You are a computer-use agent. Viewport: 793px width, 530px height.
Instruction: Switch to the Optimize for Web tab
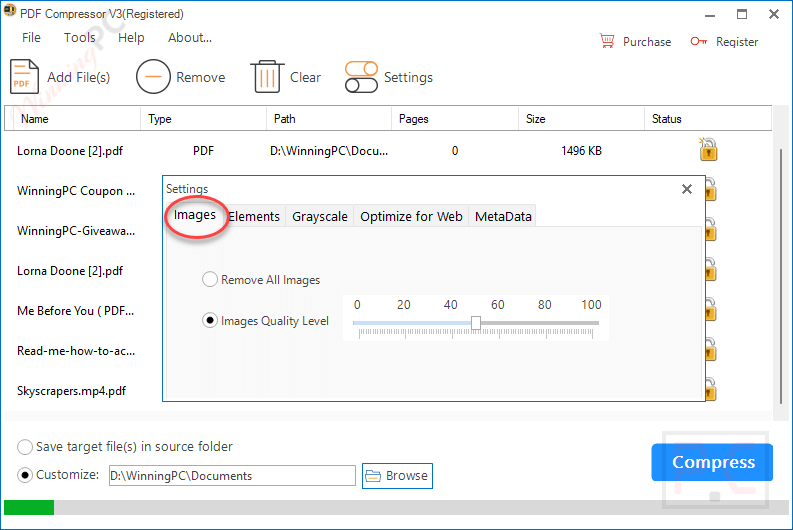coord(411,216)
